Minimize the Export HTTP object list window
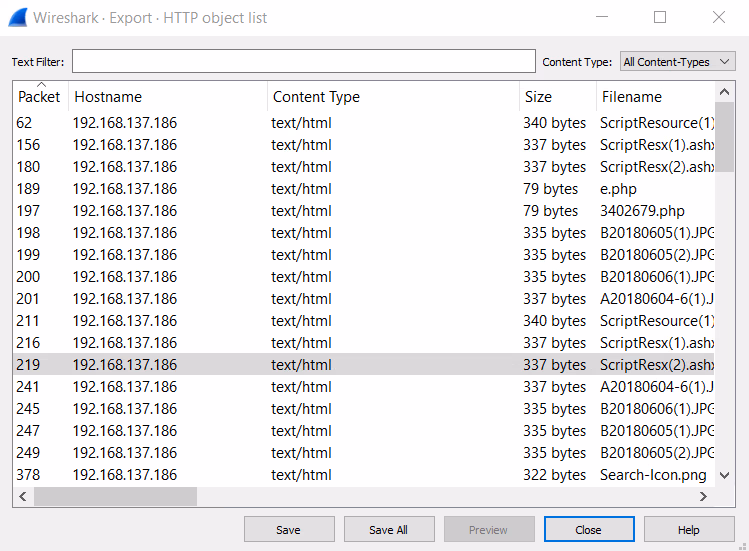This screenshot has height=551, width=749. pyautogui.click(x=602, y=17)
